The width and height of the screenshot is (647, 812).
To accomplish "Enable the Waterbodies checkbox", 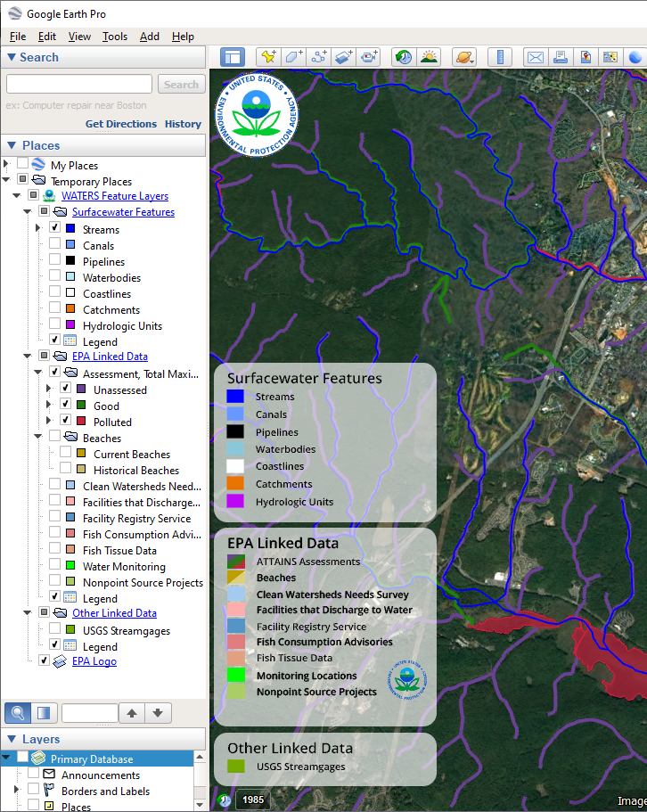I will (54, 275).
